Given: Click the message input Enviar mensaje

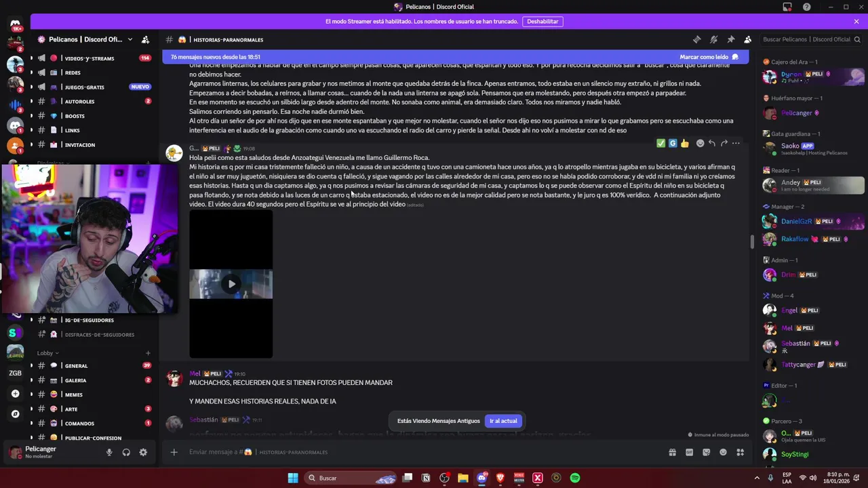Looking at the screenshot, I should tap(420, 452).
